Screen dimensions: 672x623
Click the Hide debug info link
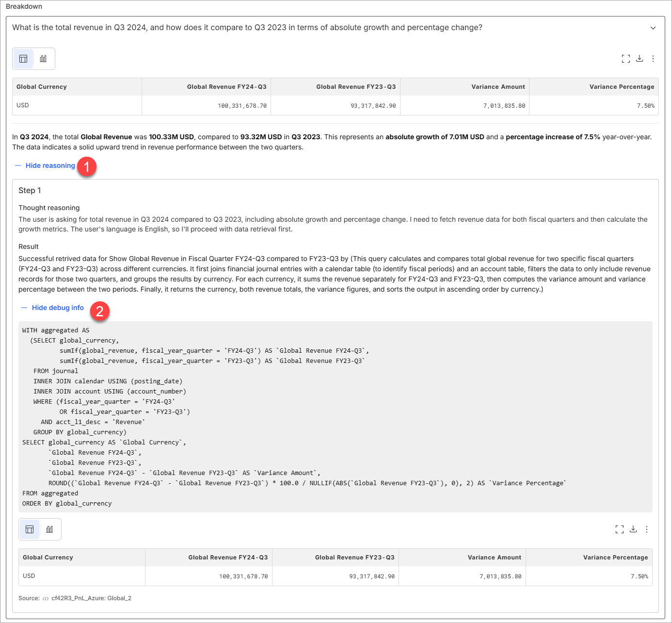[x=58, y=308]
